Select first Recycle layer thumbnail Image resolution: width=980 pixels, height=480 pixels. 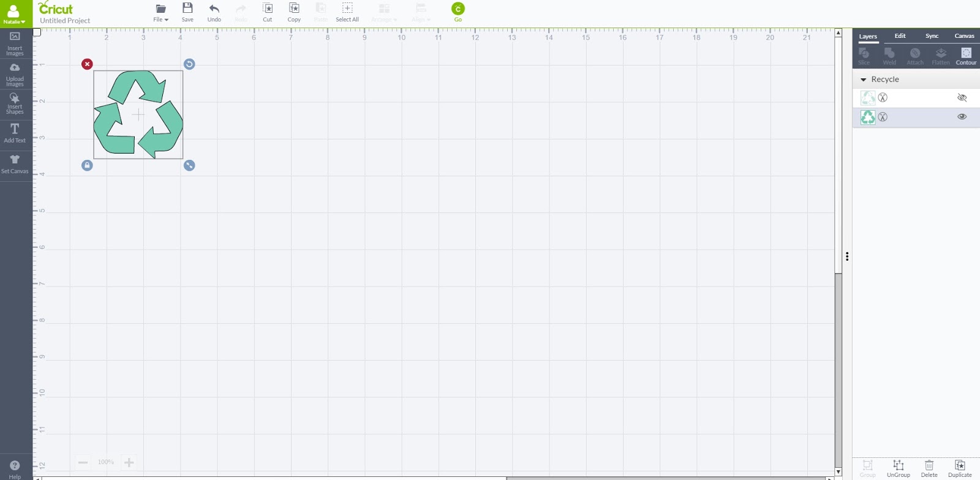point(868,97)
